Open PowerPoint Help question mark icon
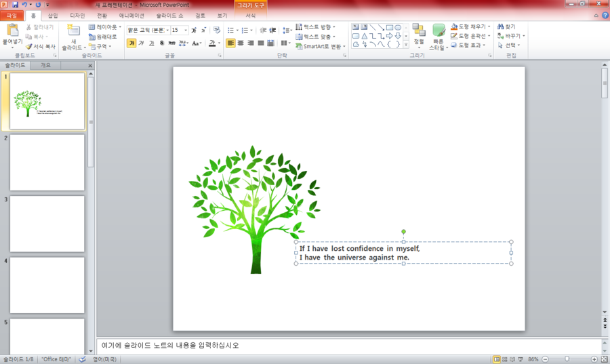610x364 pixels. 605,16
